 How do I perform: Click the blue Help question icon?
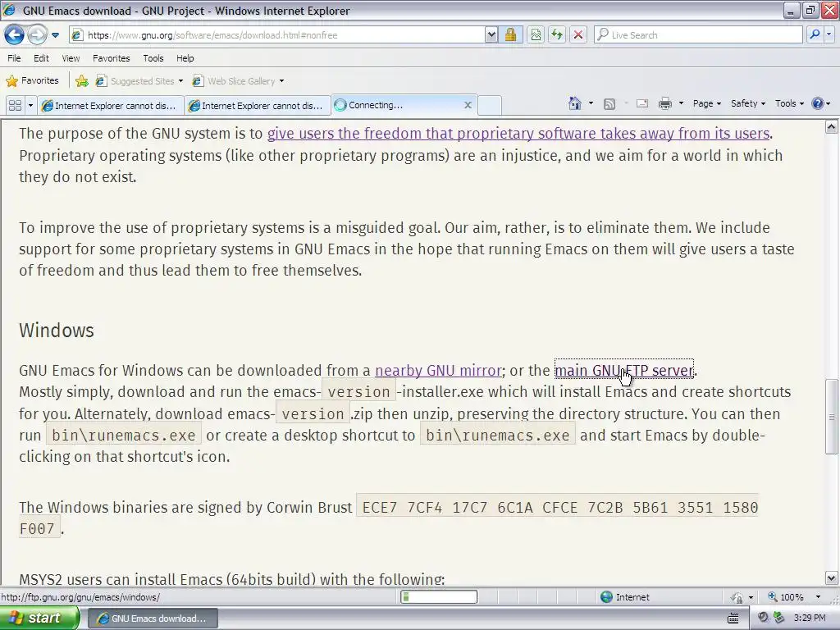[818, 103]
